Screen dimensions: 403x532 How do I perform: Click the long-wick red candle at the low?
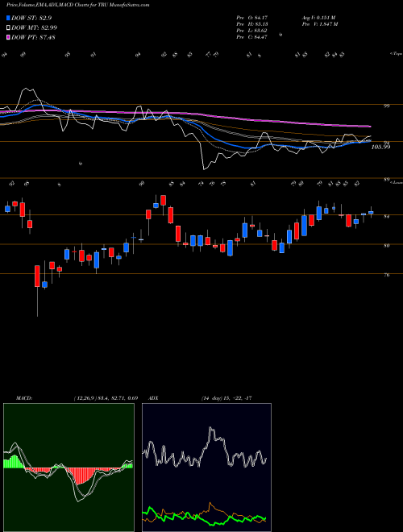pos(37,276)
